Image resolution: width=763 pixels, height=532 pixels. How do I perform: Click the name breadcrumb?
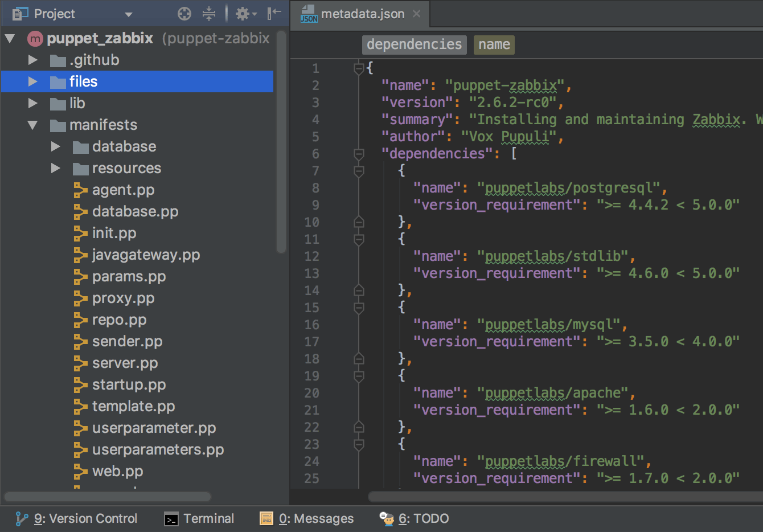494,44
